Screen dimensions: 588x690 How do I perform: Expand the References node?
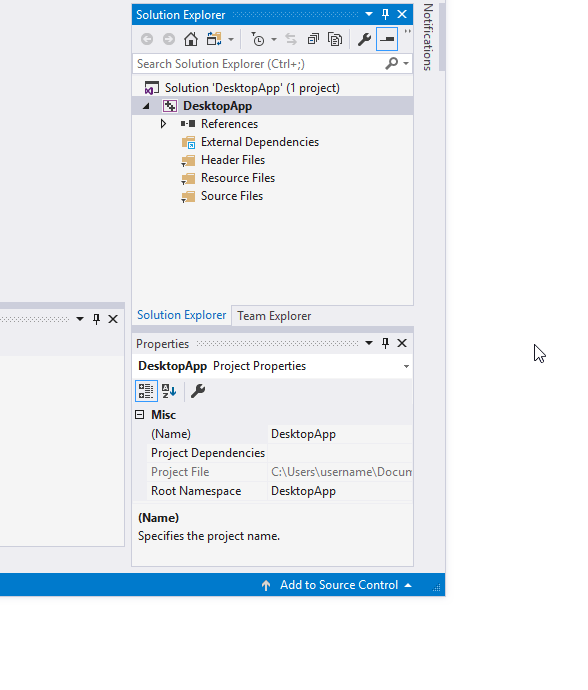point(163,124)
